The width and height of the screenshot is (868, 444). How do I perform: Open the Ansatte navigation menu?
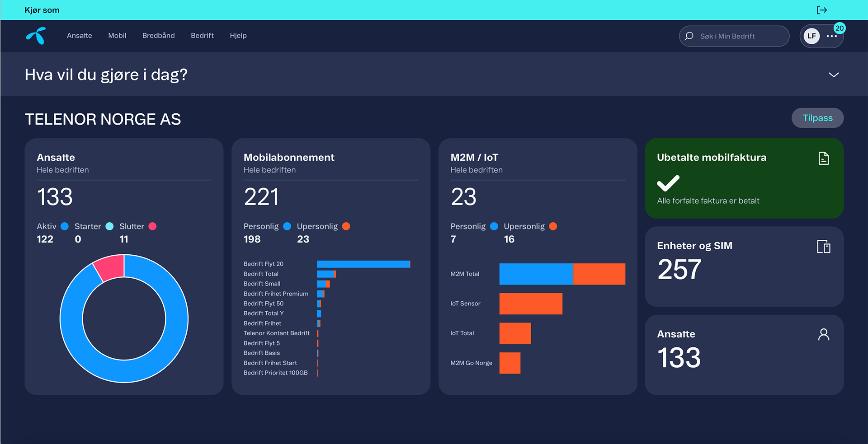(x=80, y=36)
